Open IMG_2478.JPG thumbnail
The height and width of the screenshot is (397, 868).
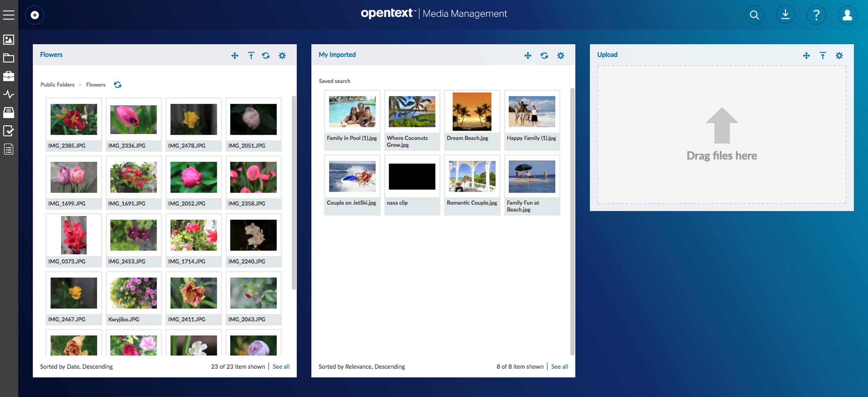[194, 119]
